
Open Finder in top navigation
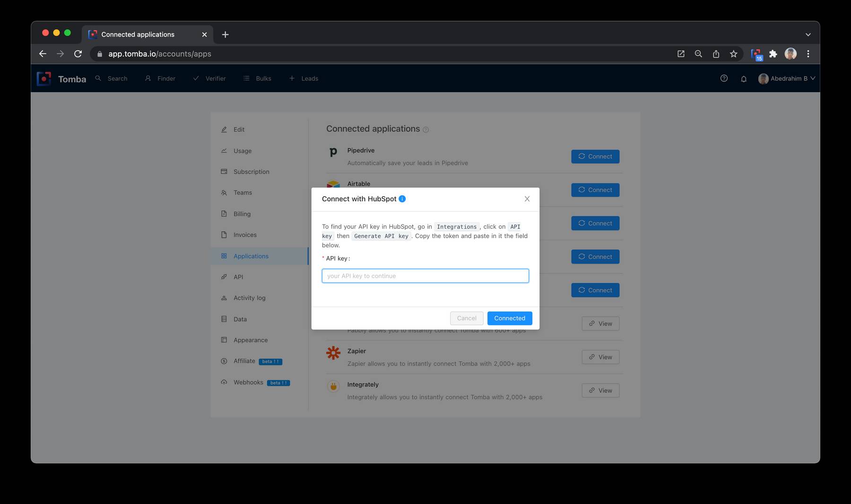160,78
